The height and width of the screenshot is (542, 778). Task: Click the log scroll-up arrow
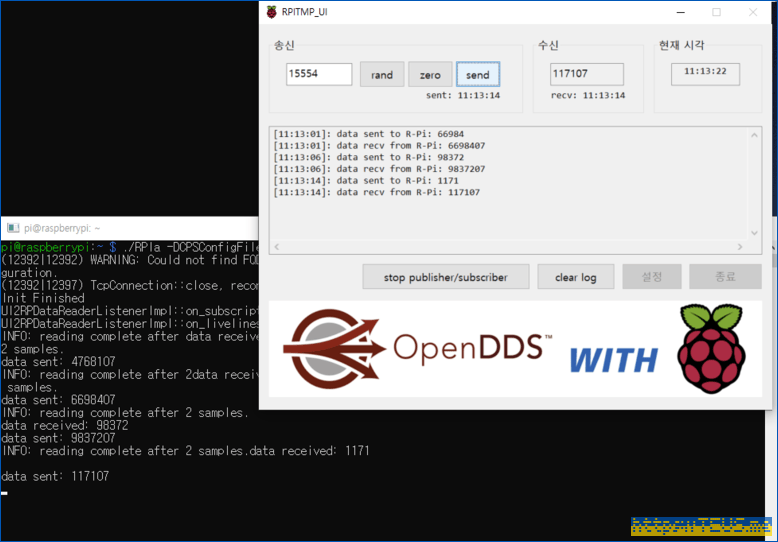tap(754, 135)
